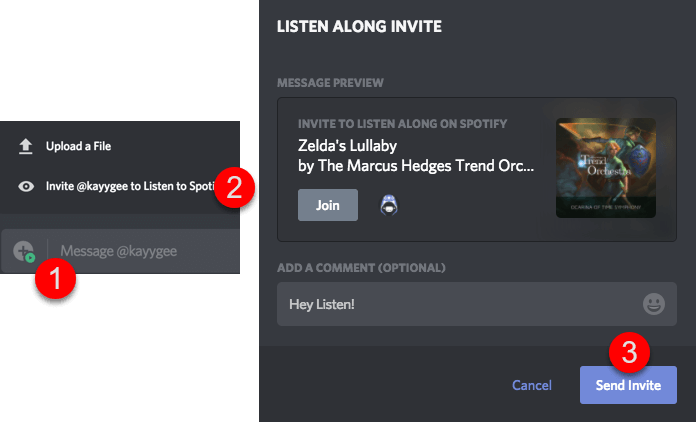Image resolution: width=696 pixels, height=422 pixels.
Task: Click the red number 3 marker
Action: tap(629, 352)
